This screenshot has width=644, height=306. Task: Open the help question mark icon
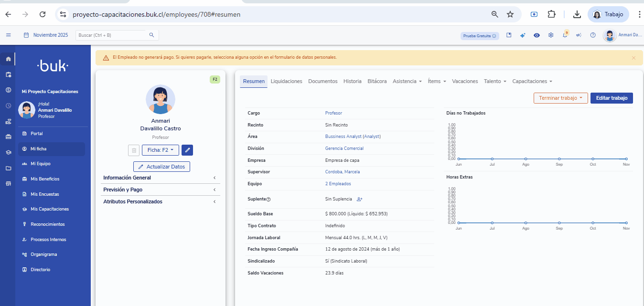[x=593, y=35]
